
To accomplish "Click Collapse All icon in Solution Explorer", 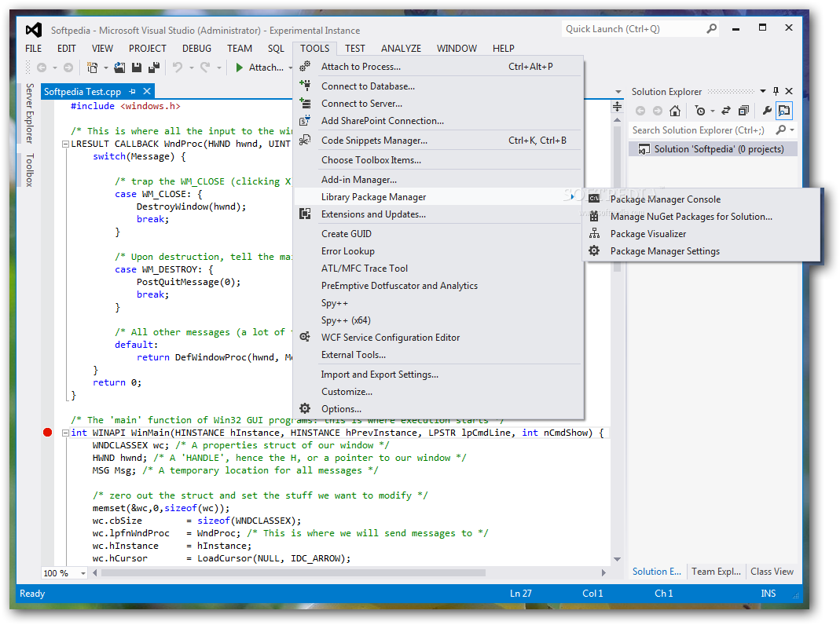I will (x=743, y=111).
